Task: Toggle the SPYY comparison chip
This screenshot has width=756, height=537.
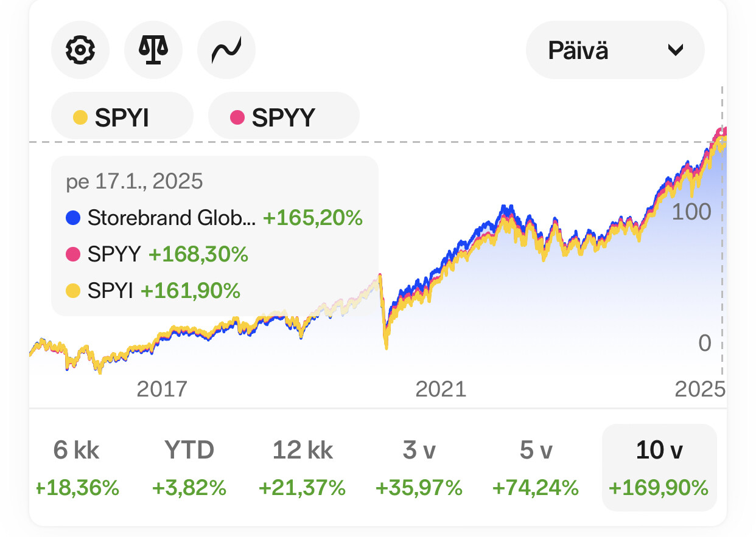Action: pos(284,117)
